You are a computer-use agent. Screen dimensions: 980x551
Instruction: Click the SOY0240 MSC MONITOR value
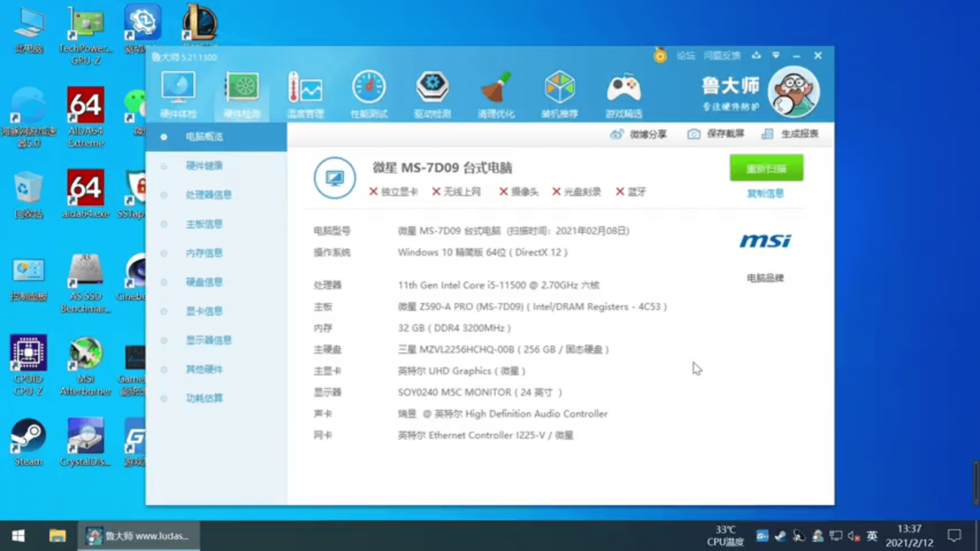[x=480, y=392]
